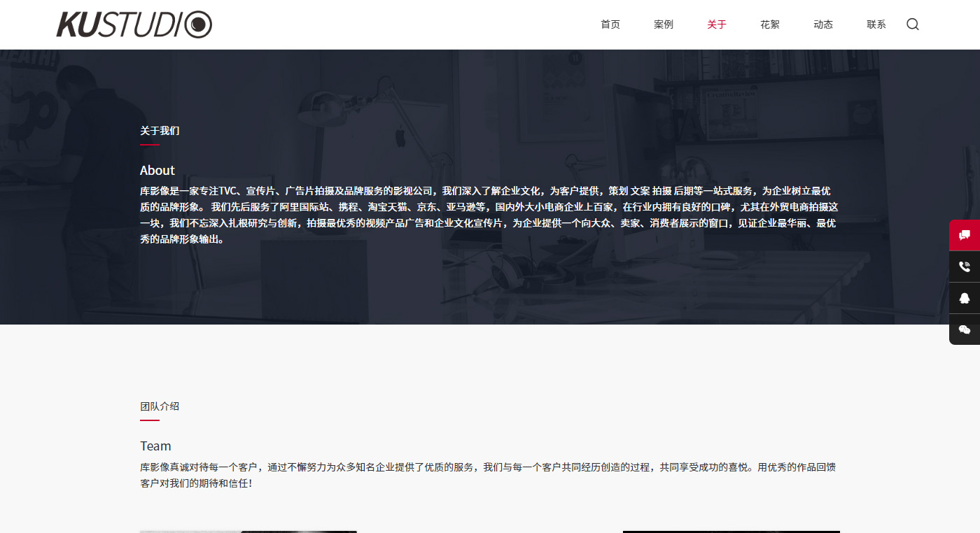Click the team intro paragraph under Team

489,475
